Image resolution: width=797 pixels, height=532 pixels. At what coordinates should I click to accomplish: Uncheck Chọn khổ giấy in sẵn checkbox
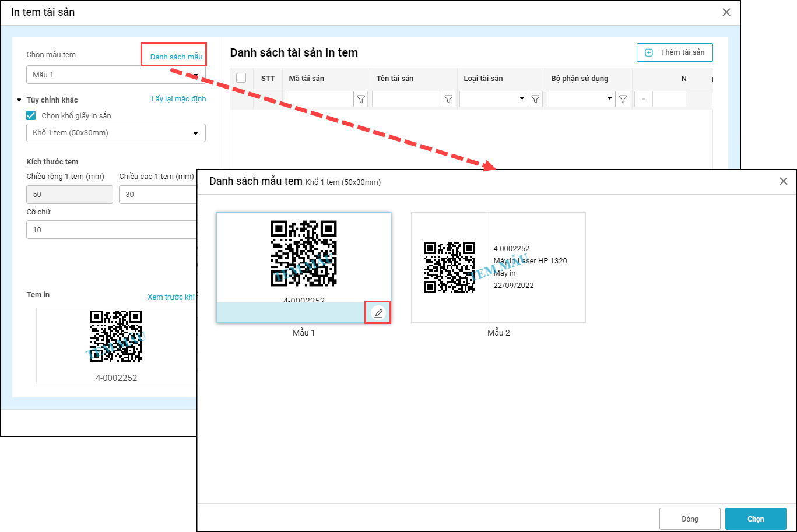pos(31,116)
